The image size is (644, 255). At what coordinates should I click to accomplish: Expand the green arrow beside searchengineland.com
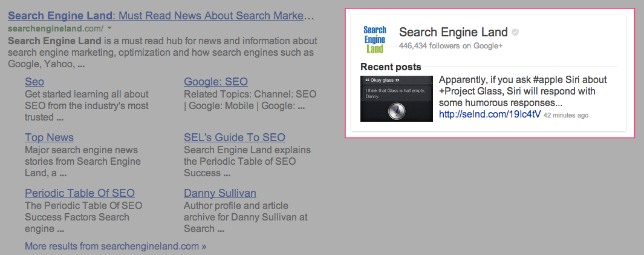click(x=109, y=28)
